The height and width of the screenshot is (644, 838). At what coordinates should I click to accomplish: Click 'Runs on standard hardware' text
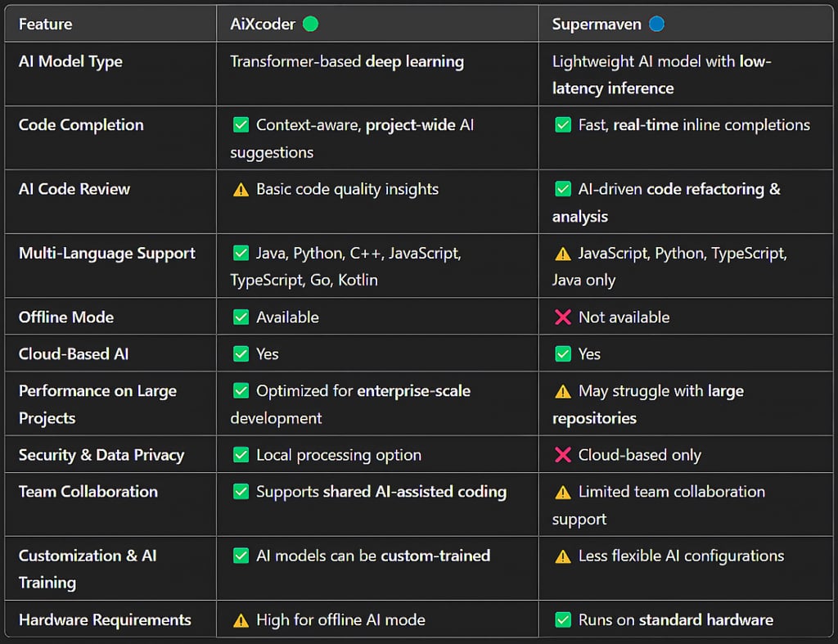click(676, 620)
